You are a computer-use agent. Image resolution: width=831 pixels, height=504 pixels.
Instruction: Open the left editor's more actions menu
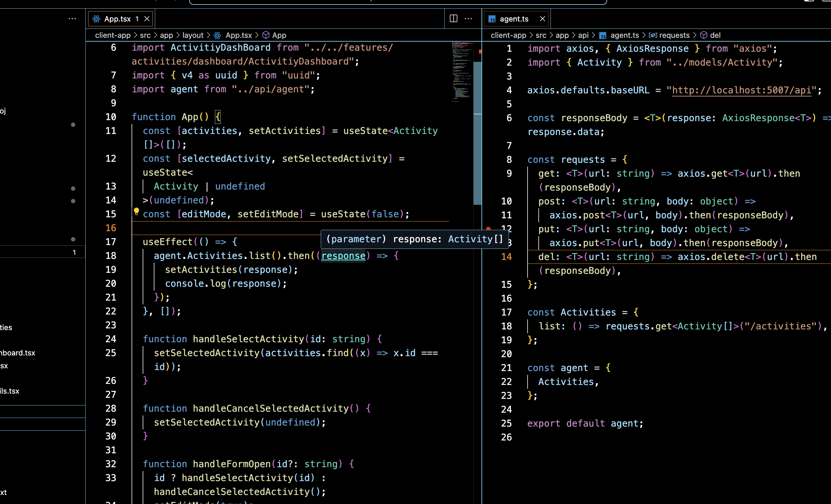coord(468,18)
